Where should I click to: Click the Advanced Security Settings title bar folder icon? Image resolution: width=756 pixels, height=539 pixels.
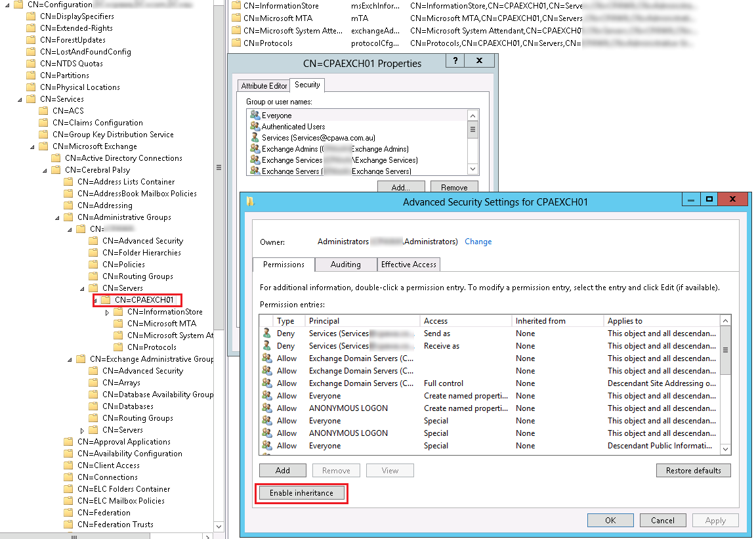click(x=250, y=202)
